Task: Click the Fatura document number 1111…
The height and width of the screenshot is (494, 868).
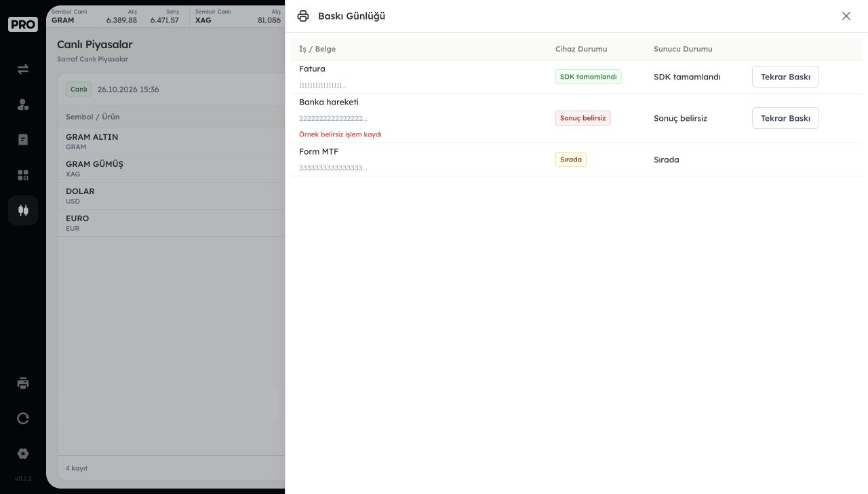Action: click(x=323, y=85)
